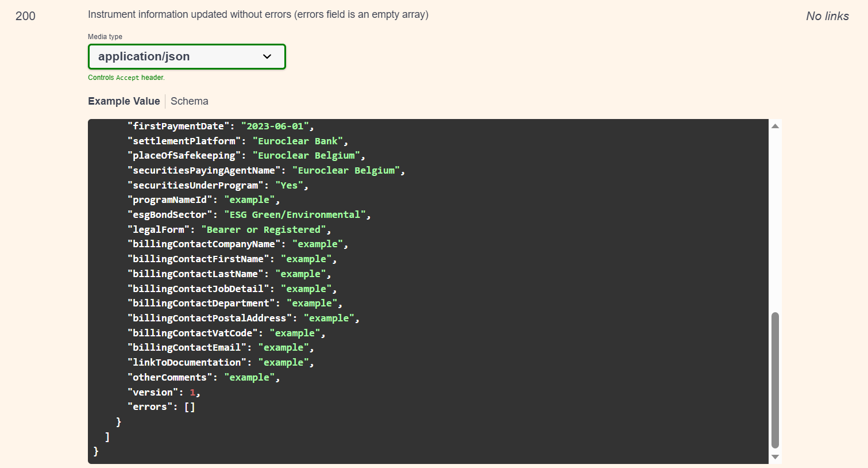
Task: Click the scrollbar up arrow
Action: (775, 126)
